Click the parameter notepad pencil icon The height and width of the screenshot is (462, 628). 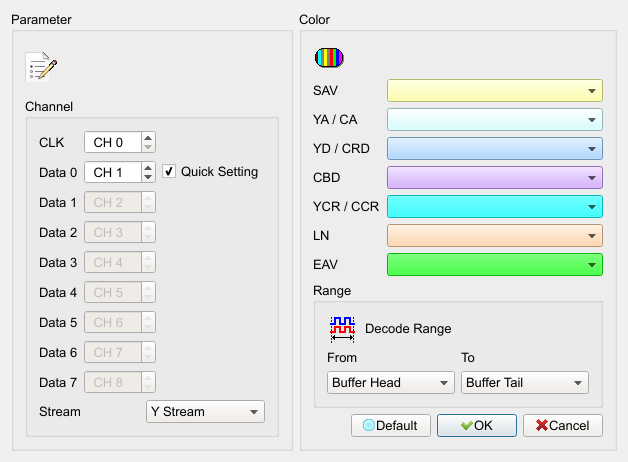coord(41,67)
